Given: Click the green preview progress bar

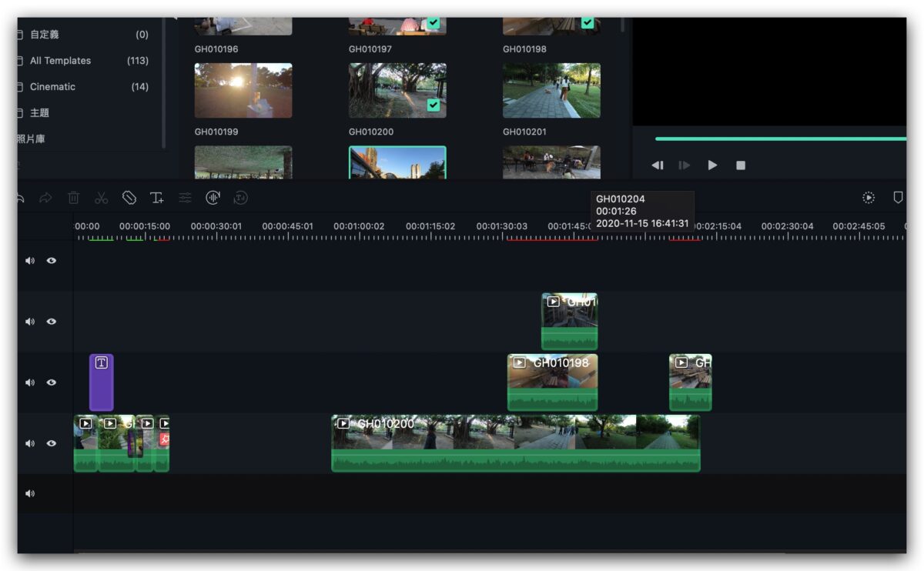Looking at the screenshot, I should point(781,139).
